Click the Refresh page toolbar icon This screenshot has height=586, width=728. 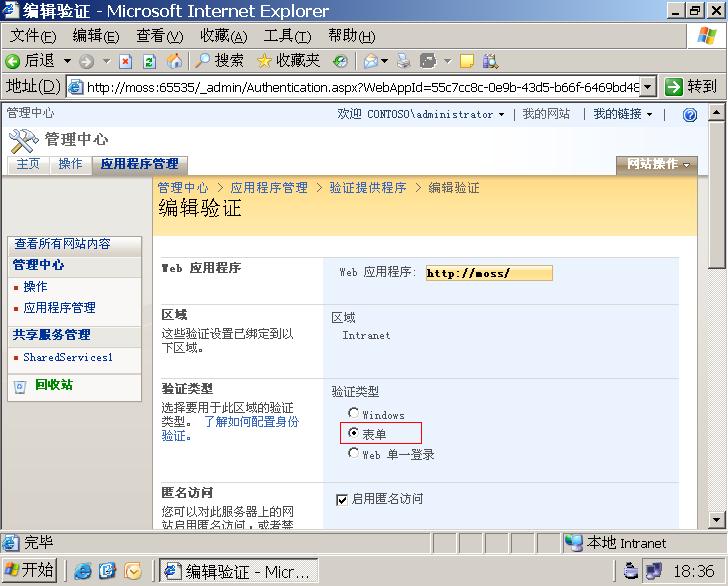pos(149,61)
